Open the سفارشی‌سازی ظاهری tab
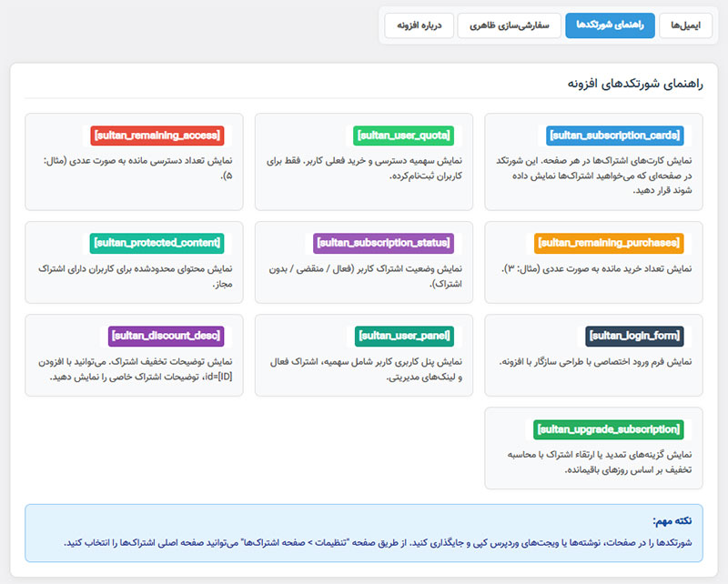The width and height of the screenshot is (728, 584). tap(508, 26)
